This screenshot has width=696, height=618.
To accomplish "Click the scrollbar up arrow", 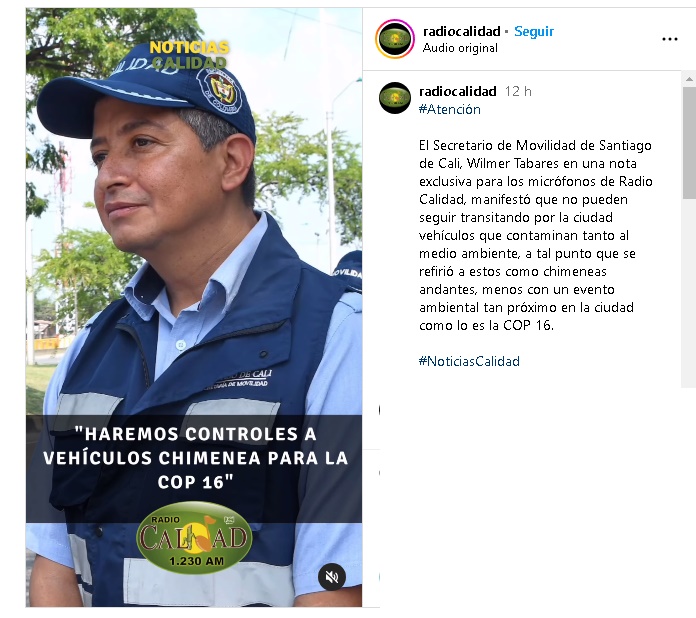I will pyautogui.click(x=688, y=79).
